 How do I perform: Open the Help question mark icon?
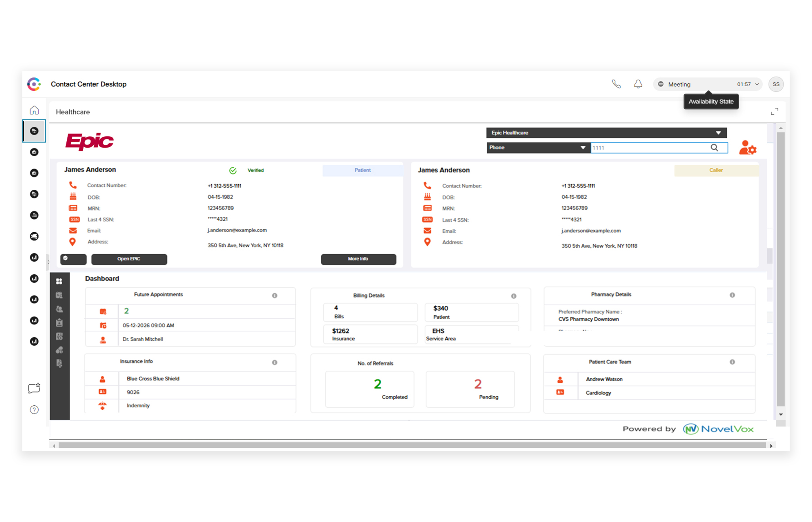tap(34, 410)
